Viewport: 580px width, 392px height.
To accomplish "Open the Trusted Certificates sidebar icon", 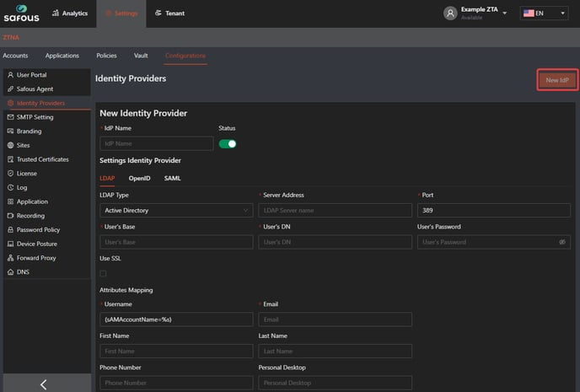I will [10, 159].
